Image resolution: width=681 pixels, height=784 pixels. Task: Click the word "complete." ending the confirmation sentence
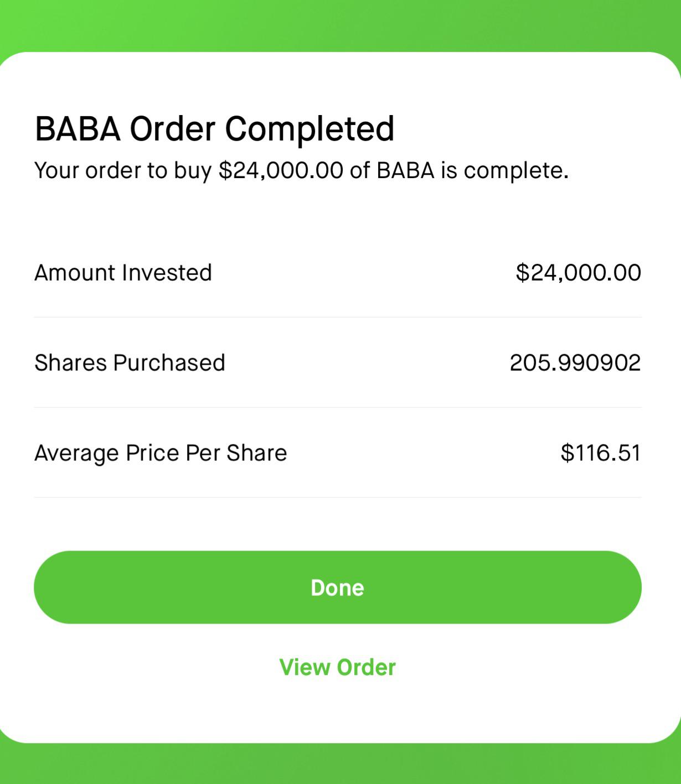(x=516, y=170)
